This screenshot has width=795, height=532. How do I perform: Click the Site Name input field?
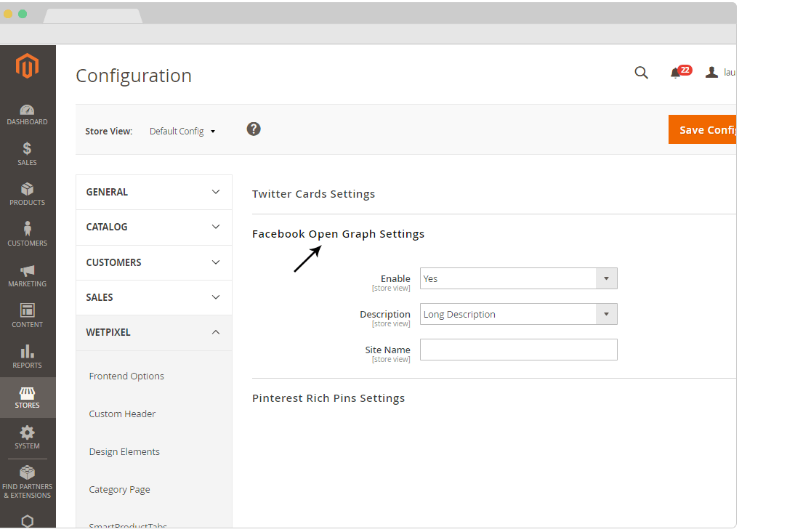pos(518,350)
